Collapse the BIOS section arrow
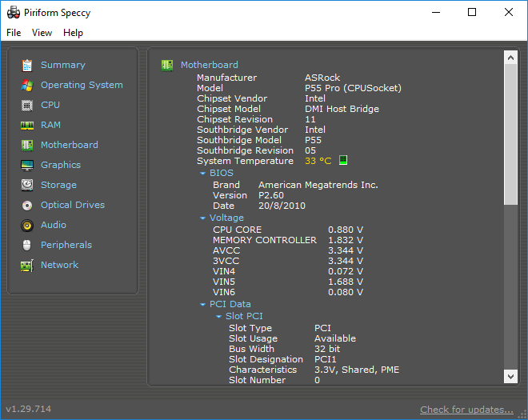528x420 pixels. [x=202, y=173]
